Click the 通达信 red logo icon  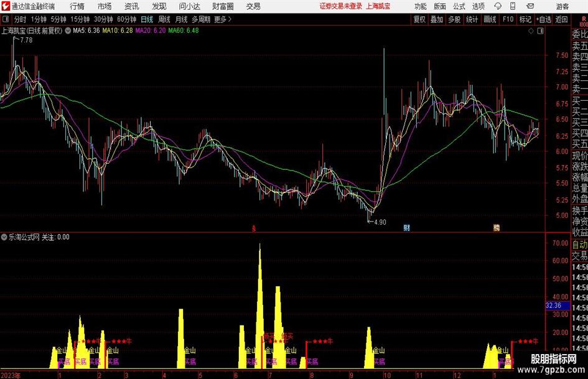(x=6, y=6)
